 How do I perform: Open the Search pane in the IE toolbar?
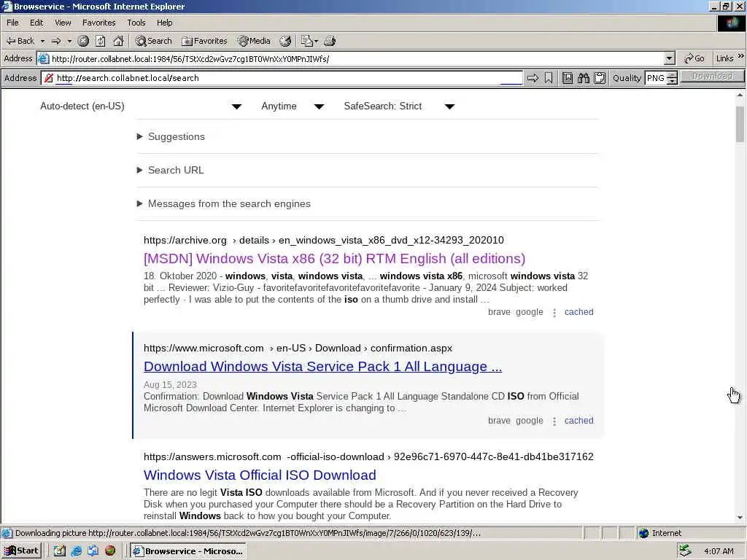(x=153, y=41)
